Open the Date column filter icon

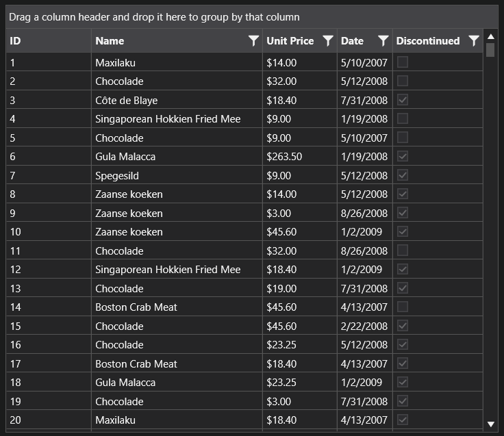coord(383,41)
